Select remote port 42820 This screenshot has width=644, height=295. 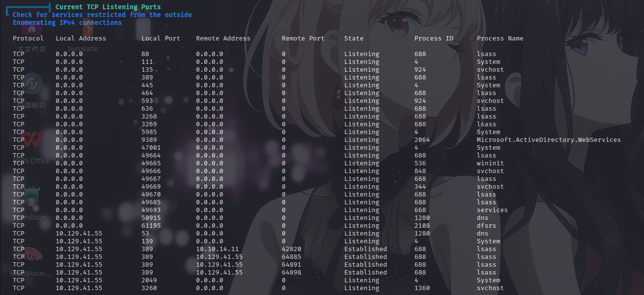(292, 249)
